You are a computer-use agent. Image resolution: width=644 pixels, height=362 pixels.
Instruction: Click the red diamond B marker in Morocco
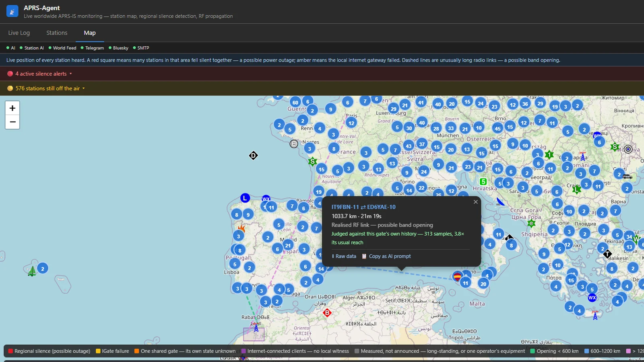pyautogui.click(x=327, y=313)
